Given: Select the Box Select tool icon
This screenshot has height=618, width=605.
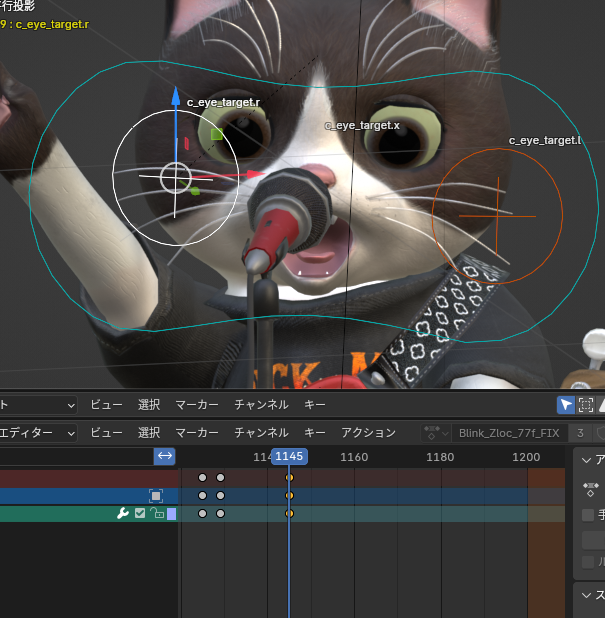Looking at the screenshot, I should (586, 405).
